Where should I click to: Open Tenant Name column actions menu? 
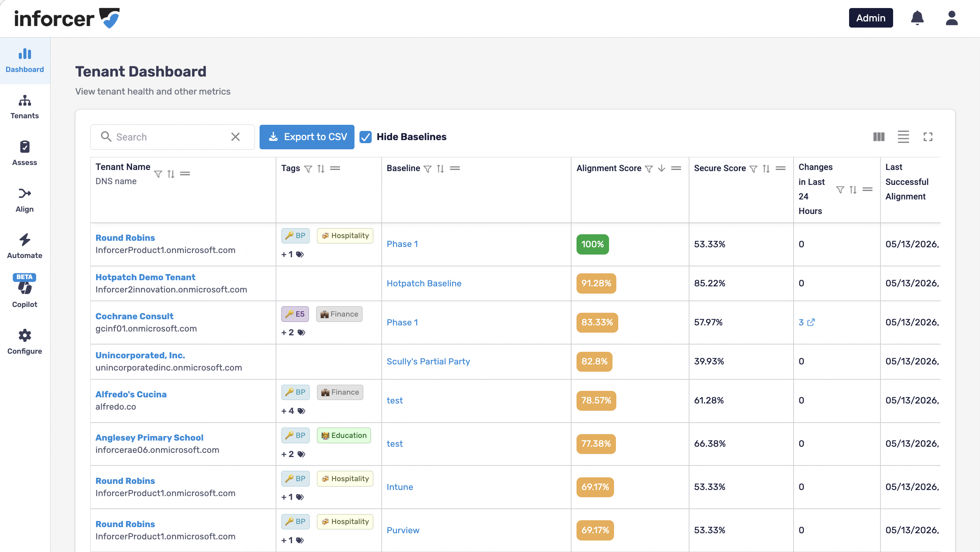[x=185, y=174]
